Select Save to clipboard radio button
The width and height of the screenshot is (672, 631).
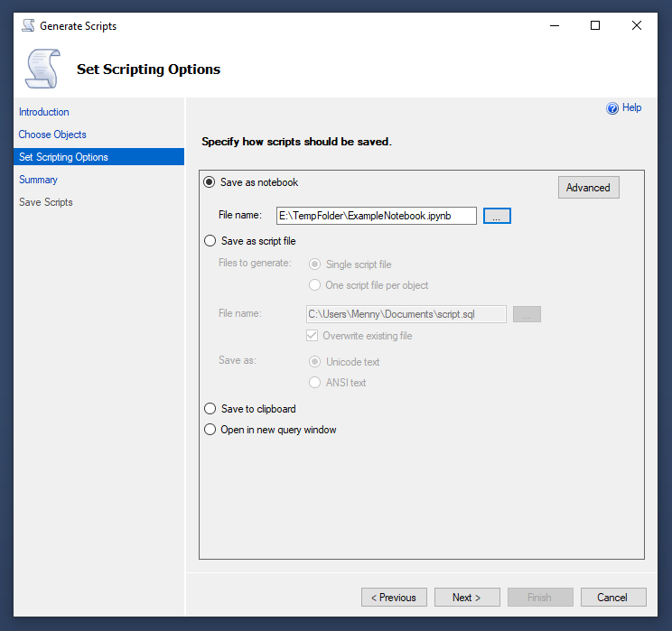pyautogui.click(x=210, y=409)
